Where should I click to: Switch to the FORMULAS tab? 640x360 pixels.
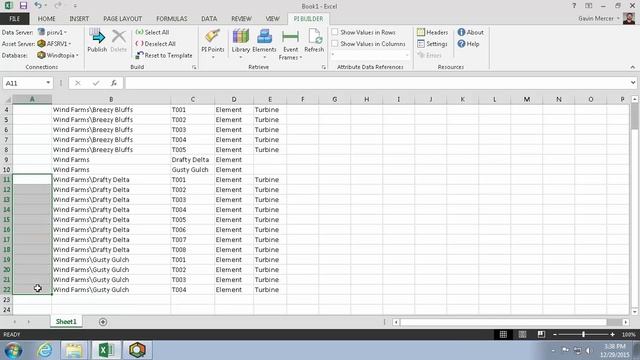(x=171, y=19)
